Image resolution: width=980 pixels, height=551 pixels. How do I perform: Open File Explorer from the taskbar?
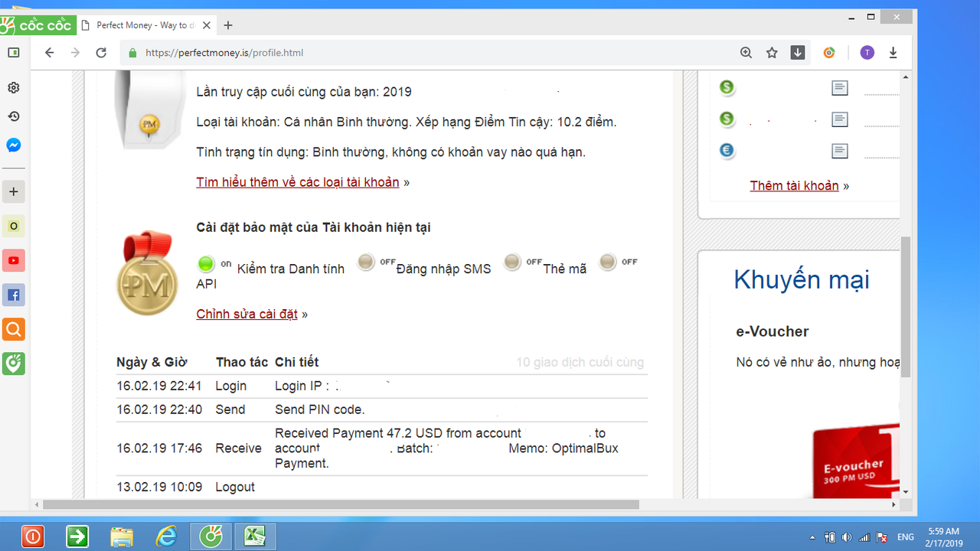pos(122,536)
